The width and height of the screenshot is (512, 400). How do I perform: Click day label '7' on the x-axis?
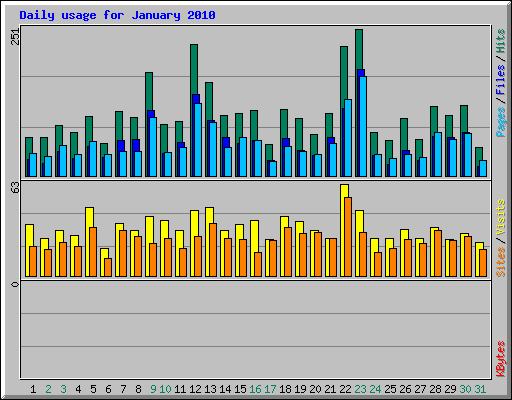(123, 389)
